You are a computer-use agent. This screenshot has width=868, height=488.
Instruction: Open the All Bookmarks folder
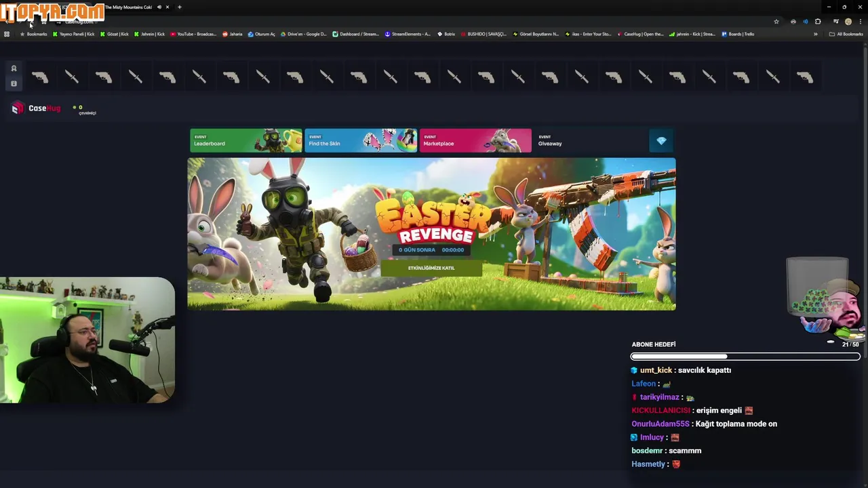click(x=846, y=34)
